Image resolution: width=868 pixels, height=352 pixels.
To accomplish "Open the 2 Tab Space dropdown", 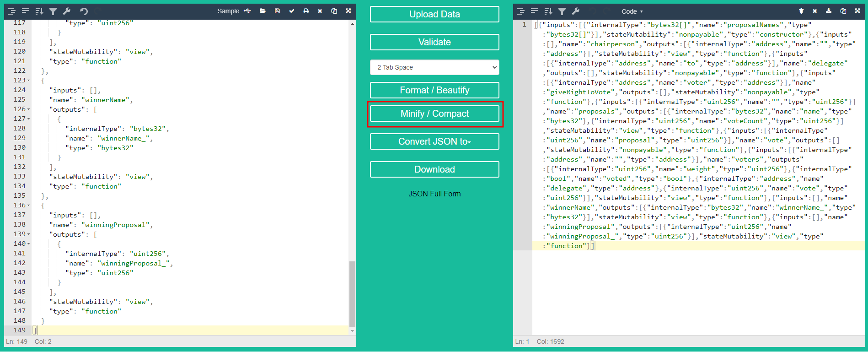I will coord(434,67).
